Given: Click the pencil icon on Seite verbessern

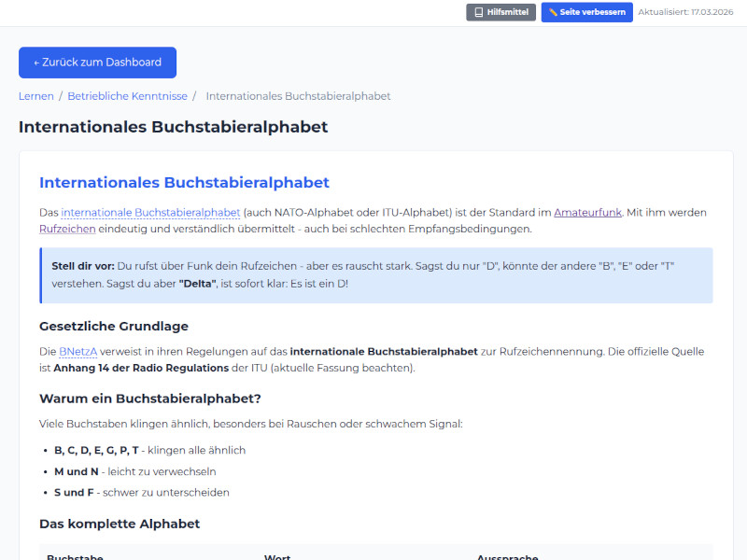Looking at the screenshot, I should (x=554, y=12).
